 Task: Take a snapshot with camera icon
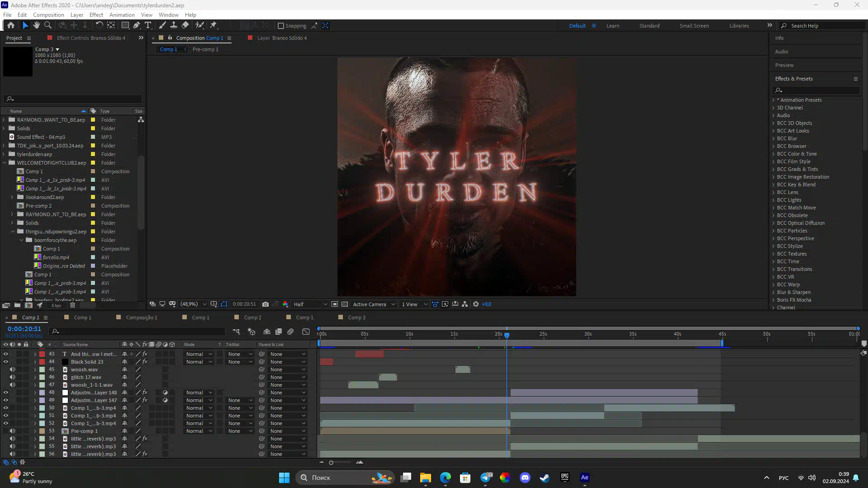pos(266,304)
